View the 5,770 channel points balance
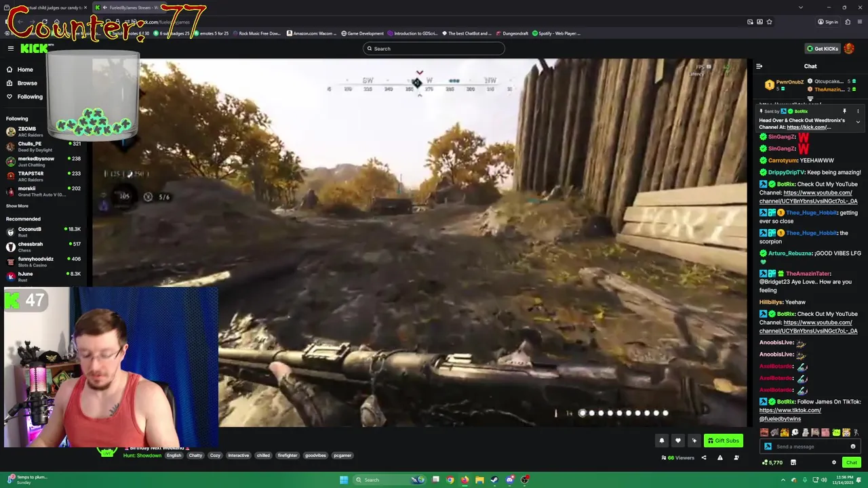Screen dimensions: 868x488 point(773,462)
